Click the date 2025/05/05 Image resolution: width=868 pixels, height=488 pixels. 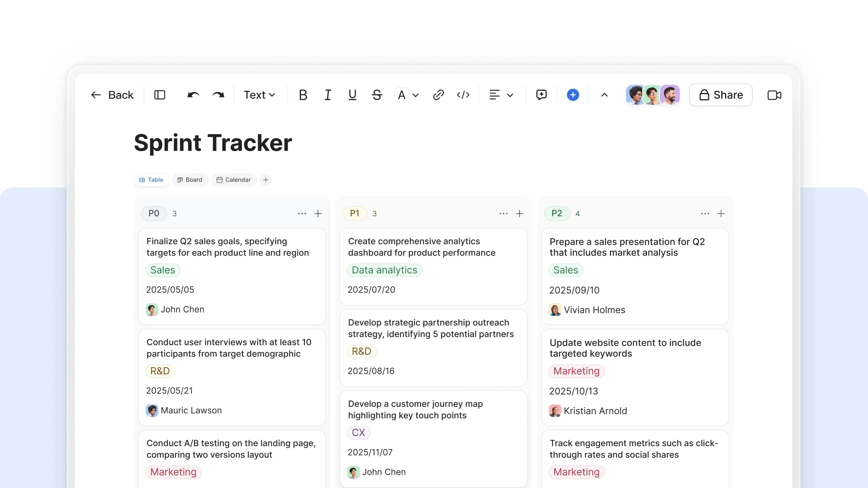(170, 290)
